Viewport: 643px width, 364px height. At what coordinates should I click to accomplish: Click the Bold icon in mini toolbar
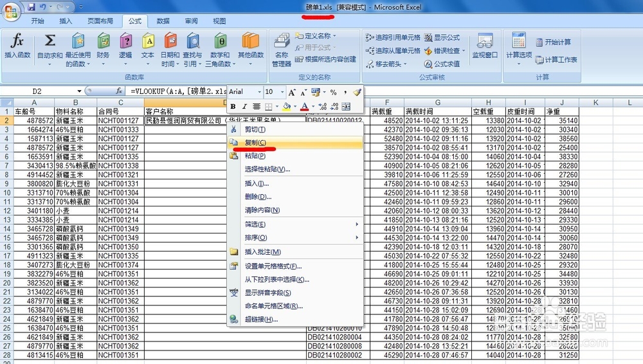coord(233,107)
